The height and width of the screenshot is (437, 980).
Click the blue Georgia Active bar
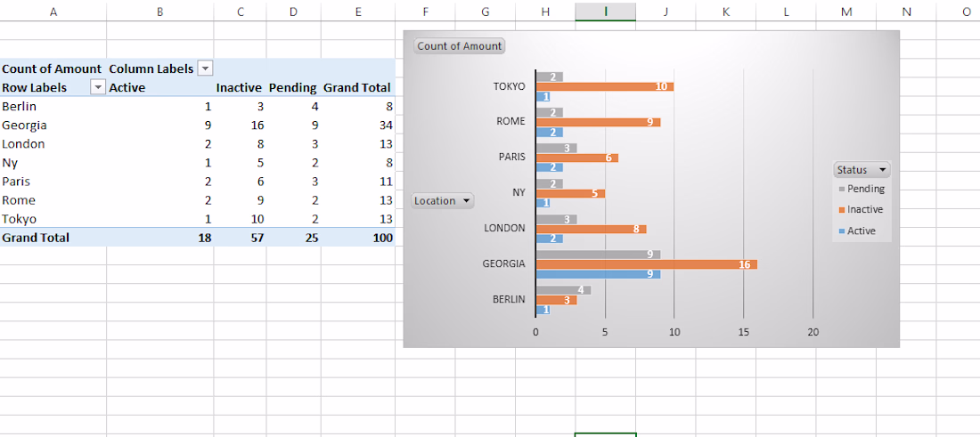pos(598,274)
